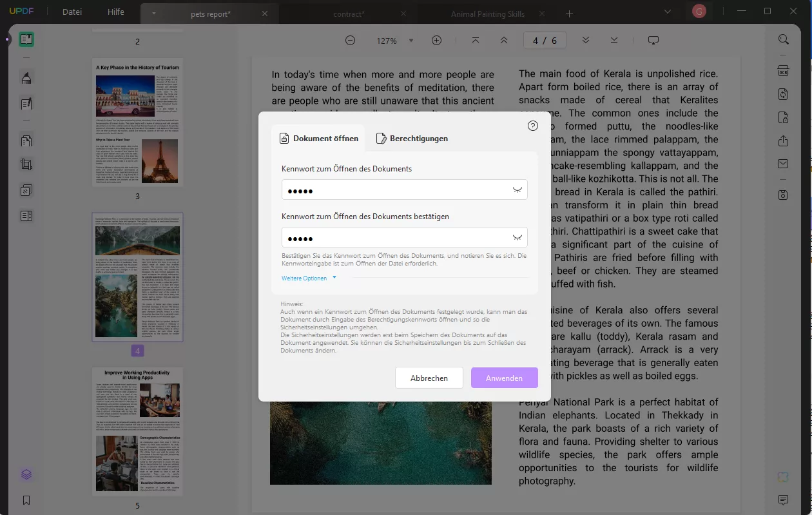This screenshot has height=515, width=812.
Task: Open the Convert PDF tool
Action: coord(782,94)
